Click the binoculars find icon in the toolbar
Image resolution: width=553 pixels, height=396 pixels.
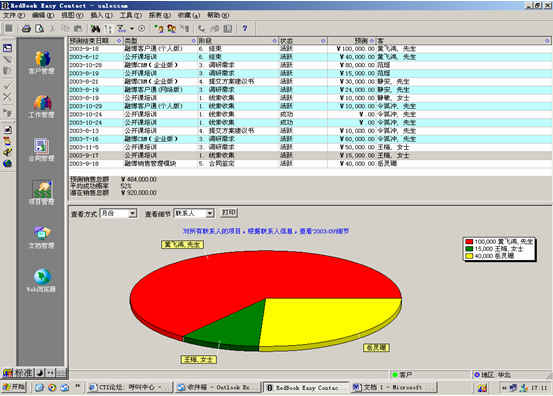pos(95,29)
